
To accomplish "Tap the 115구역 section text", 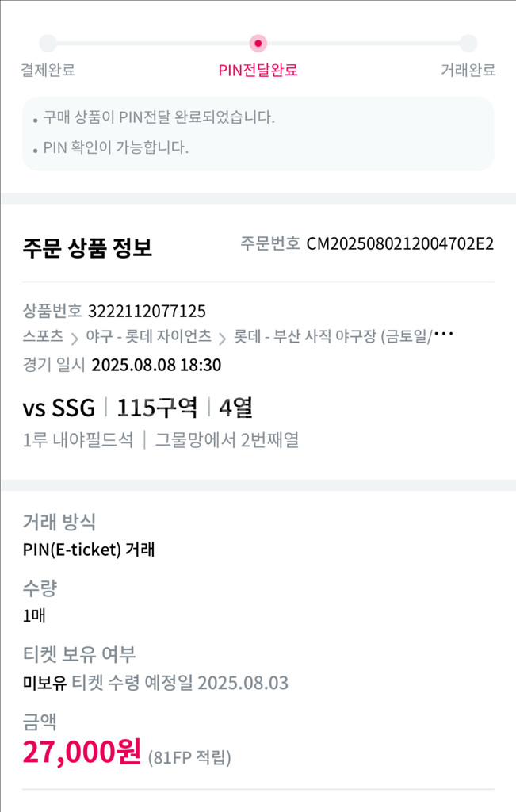I will (x=157, y=408).
